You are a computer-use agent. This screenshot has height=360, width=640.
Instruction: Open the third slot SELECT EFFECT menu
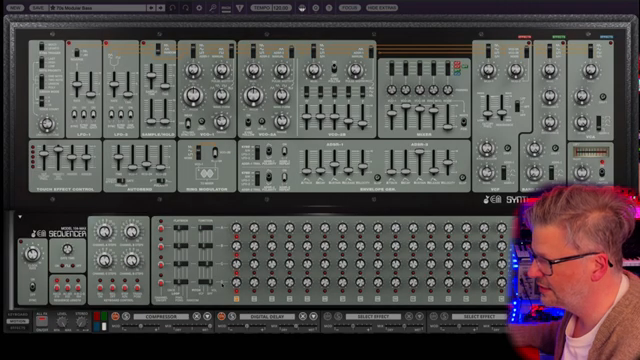(x=373, y=316)
